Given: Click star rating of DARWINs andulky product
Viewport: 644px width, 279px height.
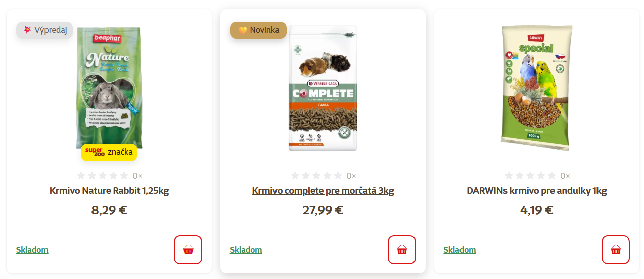Looking at the screenshot, I should (x=531, y=176).
